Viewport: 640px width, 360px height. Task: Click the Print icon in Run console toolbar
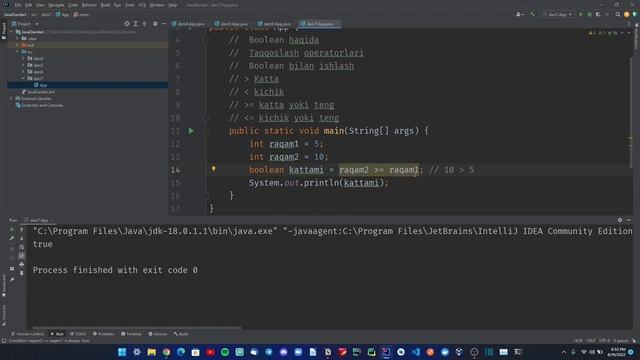[x=22, y=264]
